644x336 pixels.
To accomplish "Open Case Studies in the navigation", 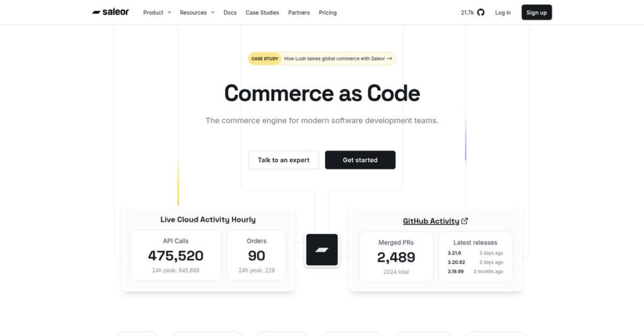I will 262,13.
